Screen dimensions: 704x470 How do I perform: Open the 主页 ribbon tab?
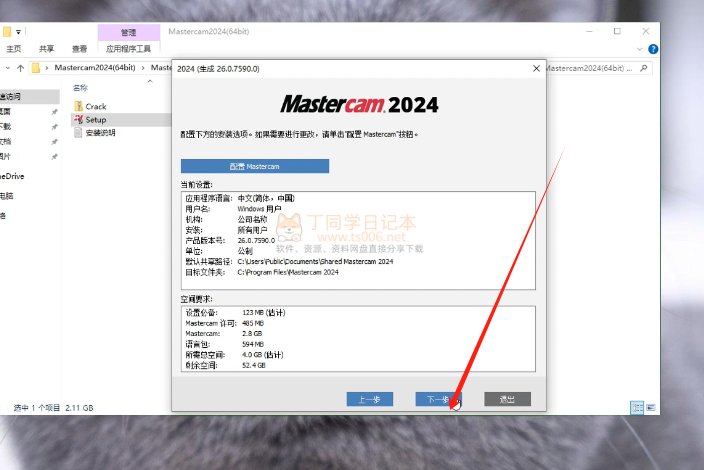[x=13, y=48]
